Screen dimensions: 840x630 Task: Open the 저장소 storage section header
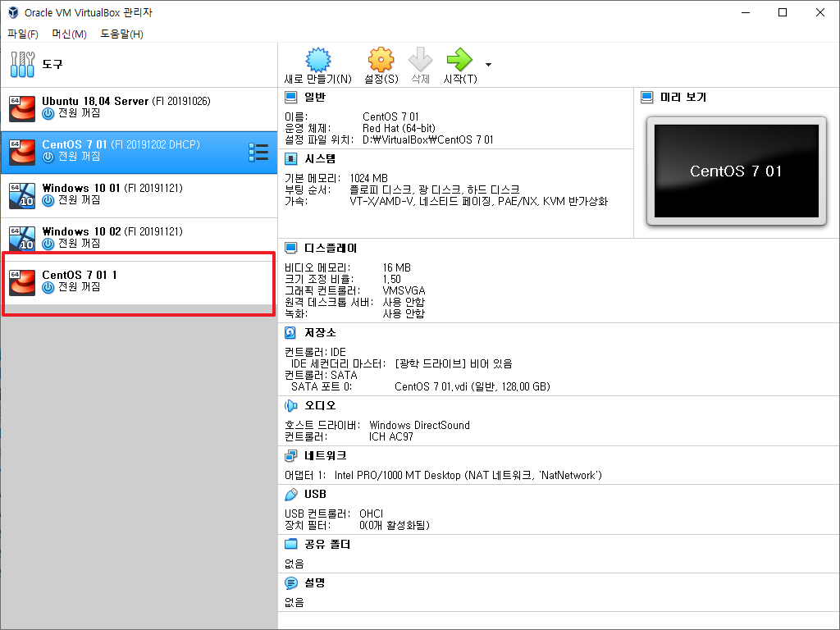(x=320, y=333)
